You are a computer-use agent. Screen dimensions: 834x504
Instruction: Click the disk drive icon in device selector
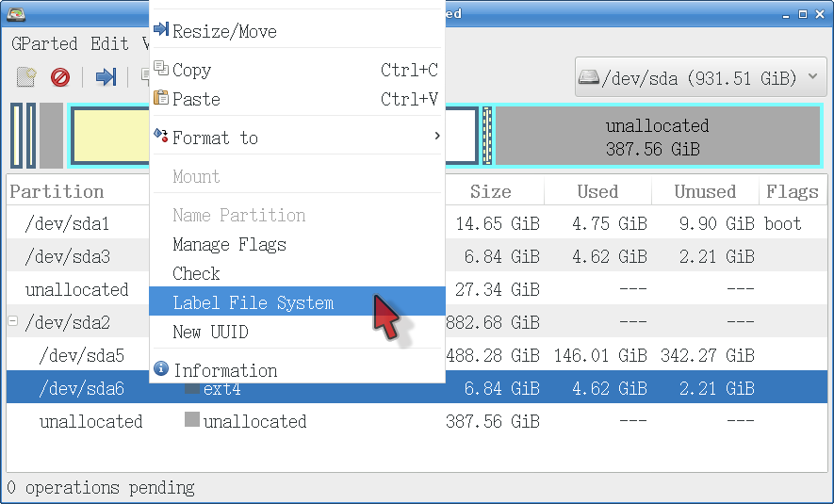(x=589, y=77)
